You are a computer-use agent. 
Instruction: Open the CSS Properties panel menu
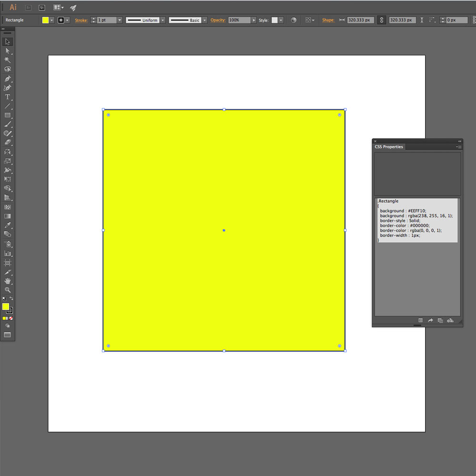[459, 147]
